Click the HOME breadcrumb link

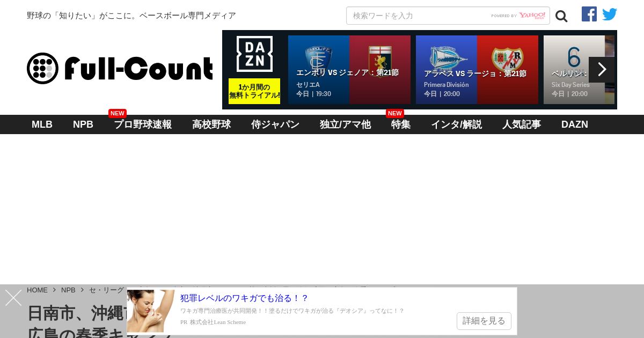point(37,290)
